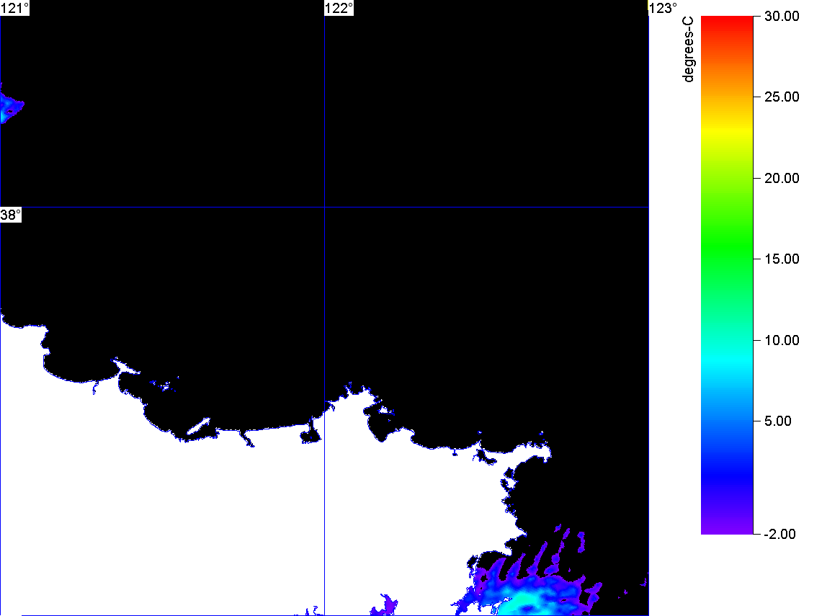Click the -2.00 colorbar value

pos(779,534)
